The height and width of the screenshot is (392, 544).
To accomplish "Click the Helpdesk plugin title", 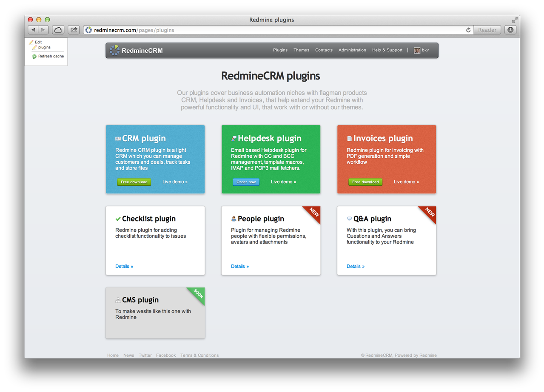I will (270, 139).
